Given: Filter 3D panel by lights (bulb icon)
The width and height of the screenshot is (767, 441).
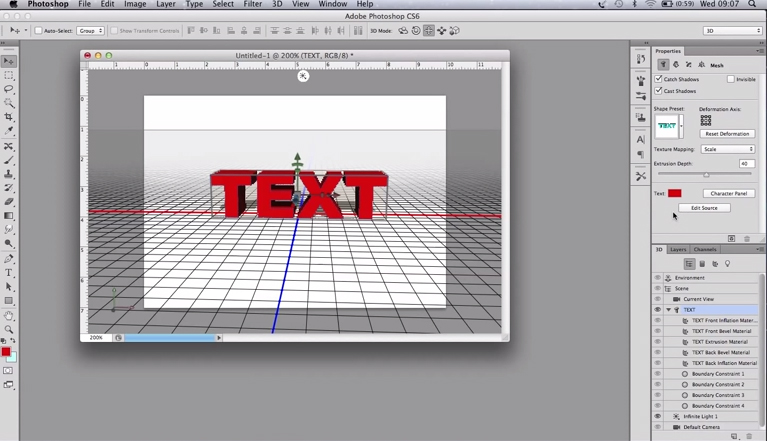Looking at the screenshot, I should pyautogui.click(x=727, y=264).
